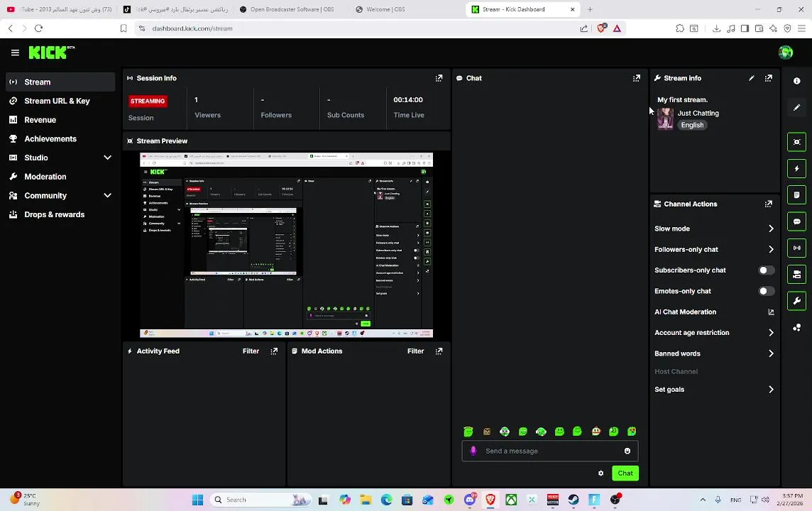The height and width of the screenshot is (511, 812).
Task: Click the KICK logo
Action: click(x=51, y=53)
